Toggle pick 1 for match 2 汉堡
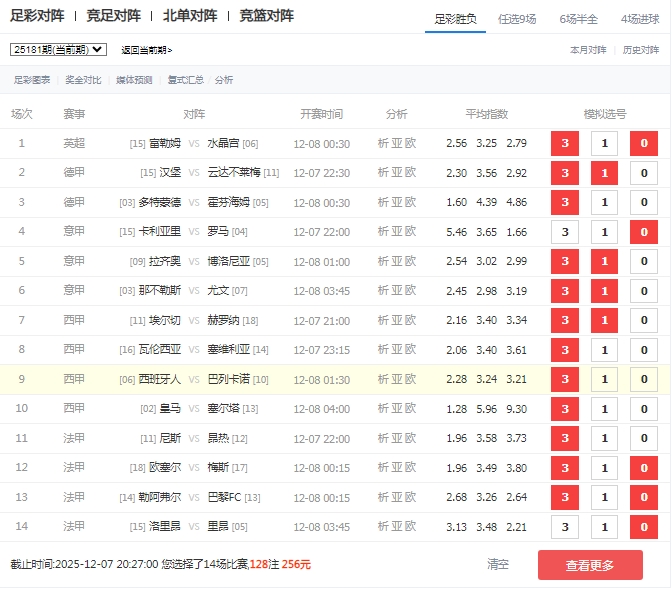Screen dimensions: 672x589 [604, 173]
